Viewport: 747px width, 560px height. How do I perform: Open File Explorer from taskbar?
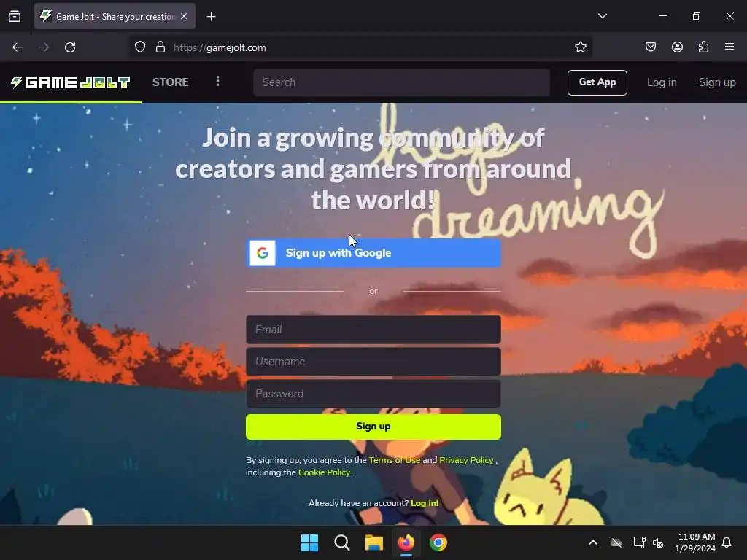(374, 542)
